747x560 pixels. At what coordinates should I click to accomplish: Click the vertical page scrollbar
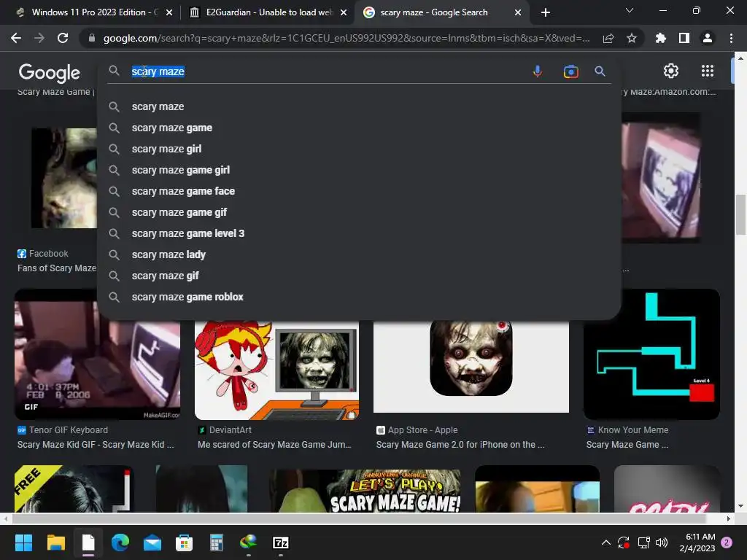point(740,215)
